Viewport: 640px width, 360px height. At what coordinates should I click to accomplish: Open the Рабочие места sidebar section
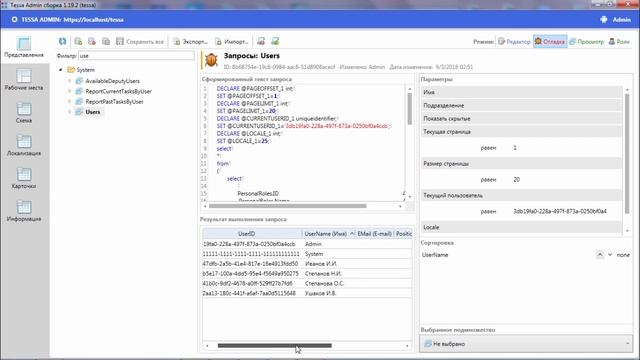pos(24,80)
